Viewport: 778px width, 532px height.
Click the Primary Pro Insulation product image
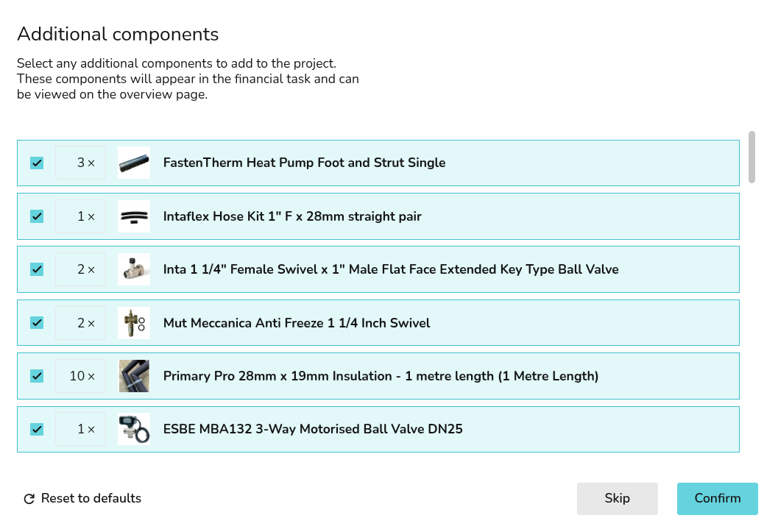coord(134,376)
